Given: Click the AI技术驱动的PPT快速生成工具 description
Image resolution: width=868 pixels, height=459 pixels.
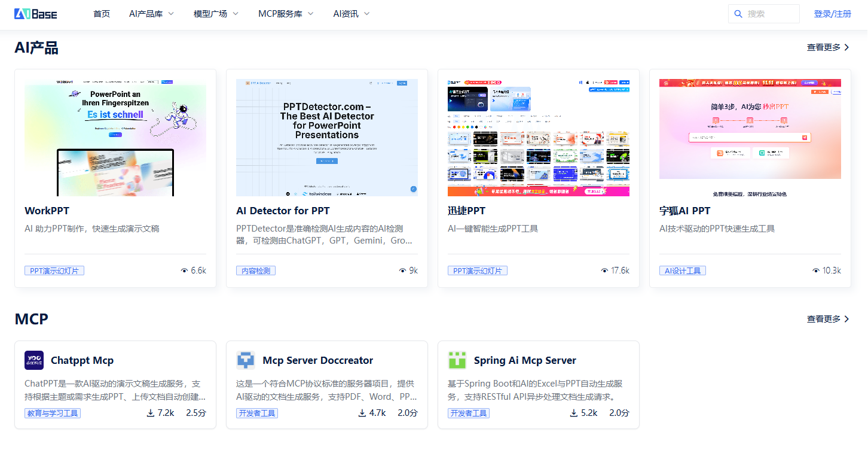Looking at the screenshot, I should pos(717,229).
